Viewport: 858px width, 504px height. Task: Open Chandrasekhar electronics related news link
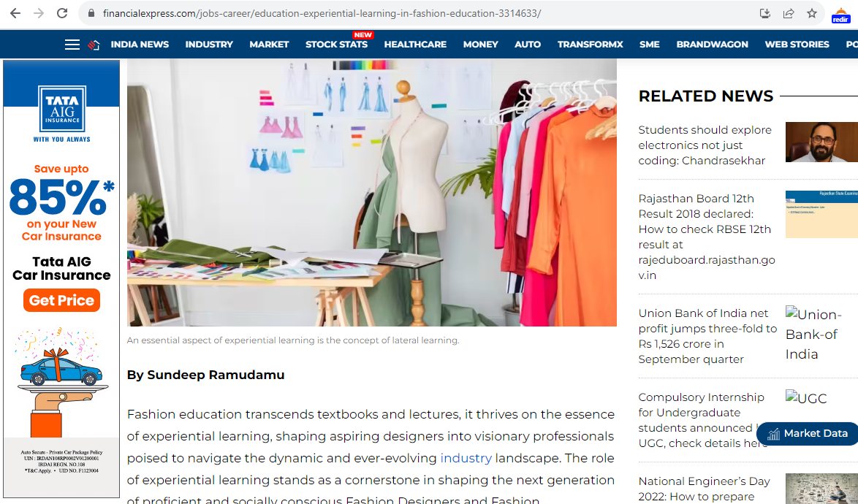(x=705, y=145)
